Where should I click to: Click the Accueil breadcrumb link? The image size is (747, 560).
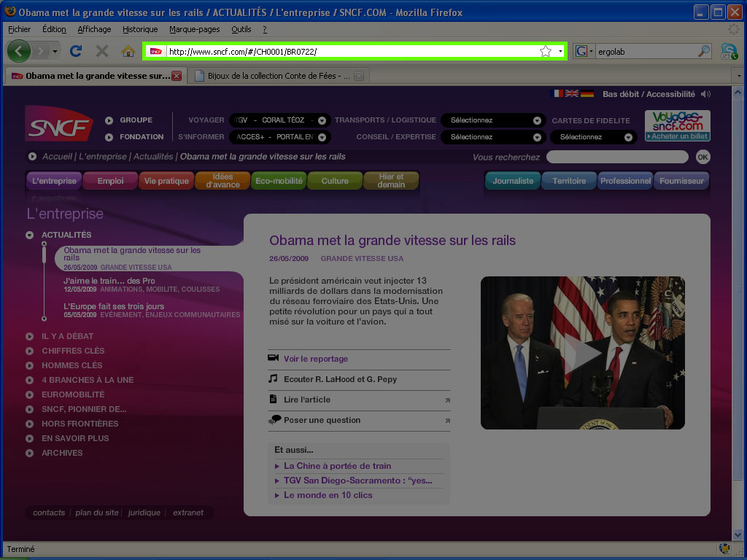(57, 157)
